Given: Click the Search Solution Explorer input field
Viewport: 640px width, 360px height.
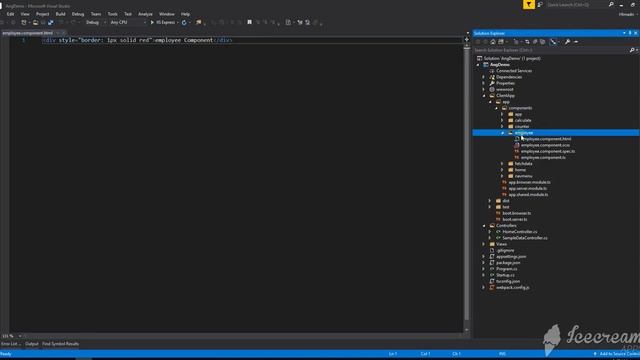Looking at the screenshot, I should coord(551,50).
